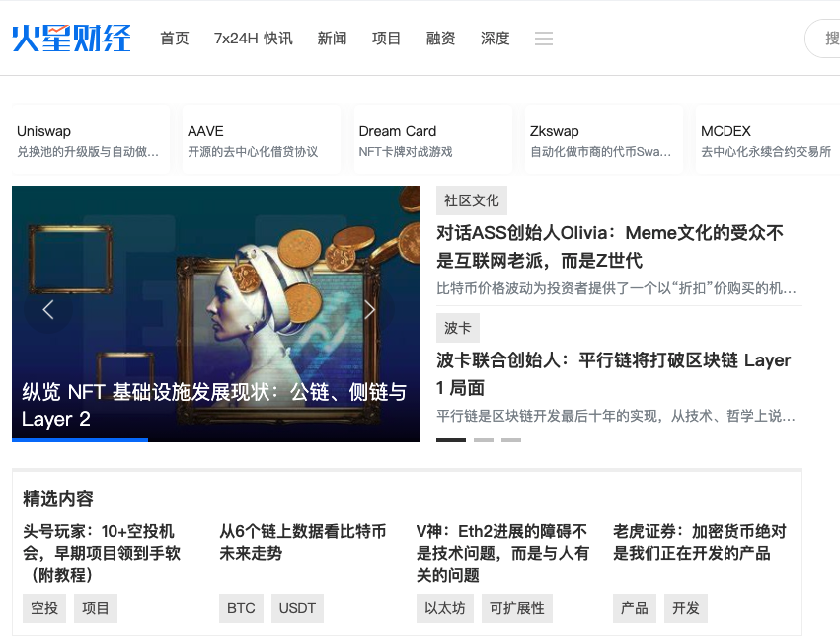Viewport: 840px width, 637px height.
Task: Click the 火星财经 logo
Action: [x=71, y=39]
